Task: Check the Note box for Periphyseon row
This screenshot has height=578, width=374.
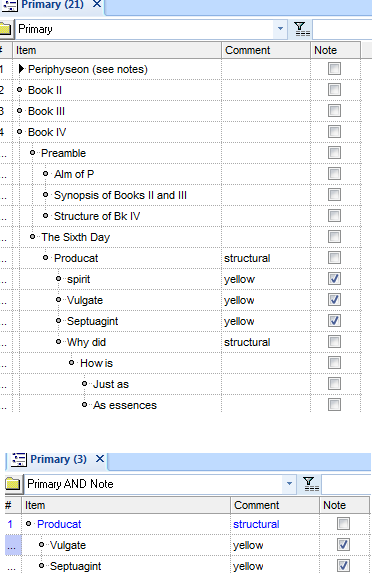Action: (x=334, y=69)
